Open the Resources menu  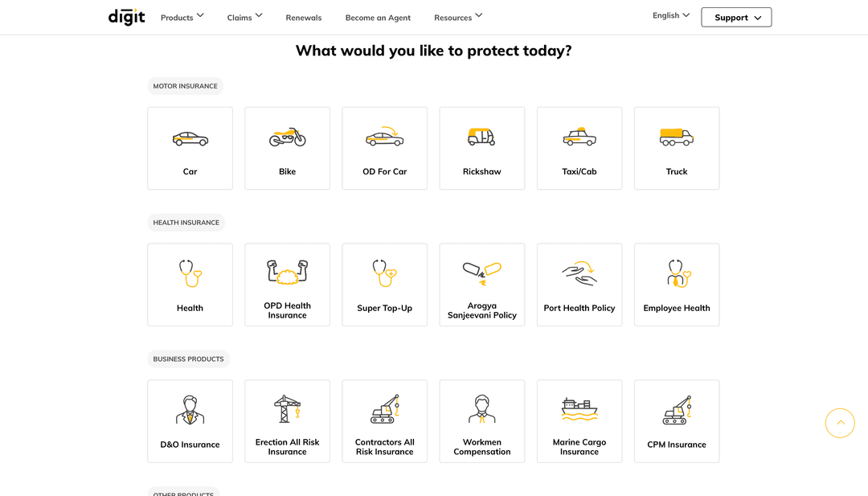(x=458, y=17)
